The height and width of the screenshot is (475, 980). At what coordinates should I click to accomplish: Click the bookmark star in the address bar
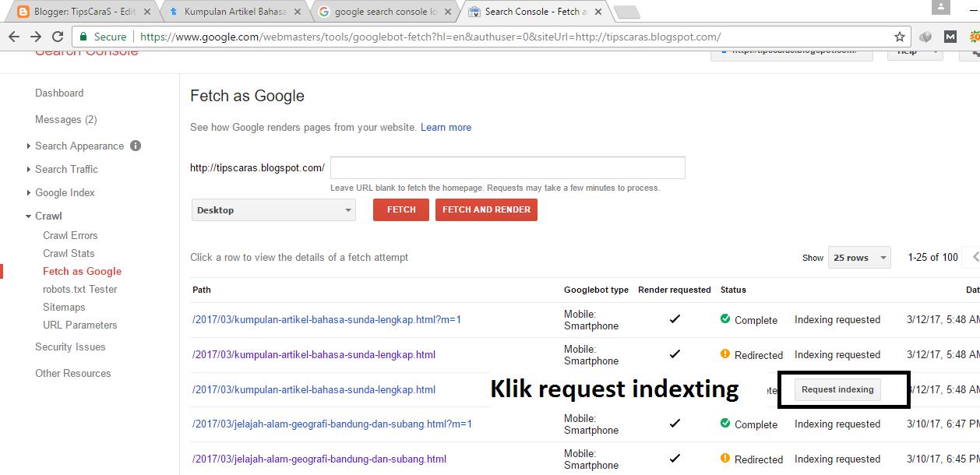[900, 36]
